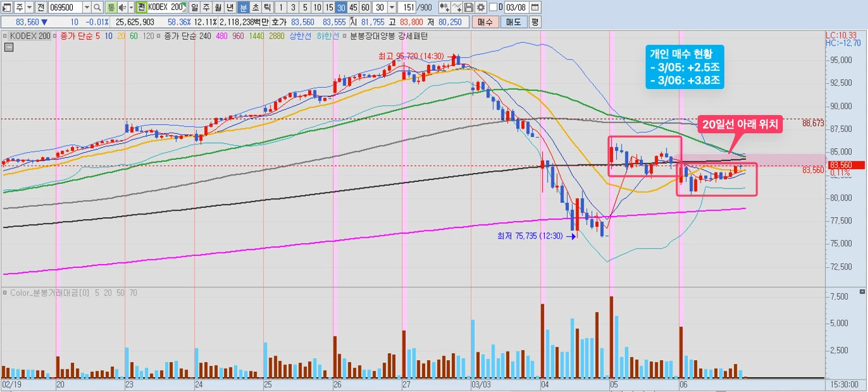Click the green 펀 icon

pos(141,7)
